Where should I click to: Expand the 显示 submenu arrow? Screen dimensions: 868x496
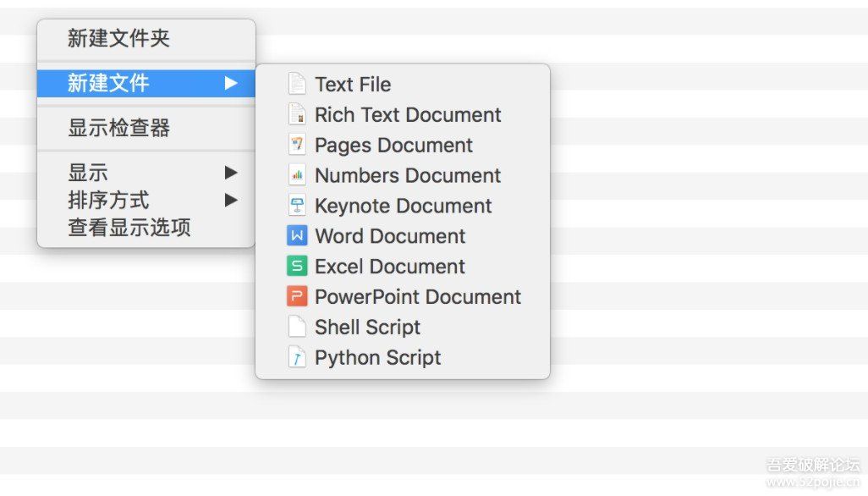(x=231, y=173)
